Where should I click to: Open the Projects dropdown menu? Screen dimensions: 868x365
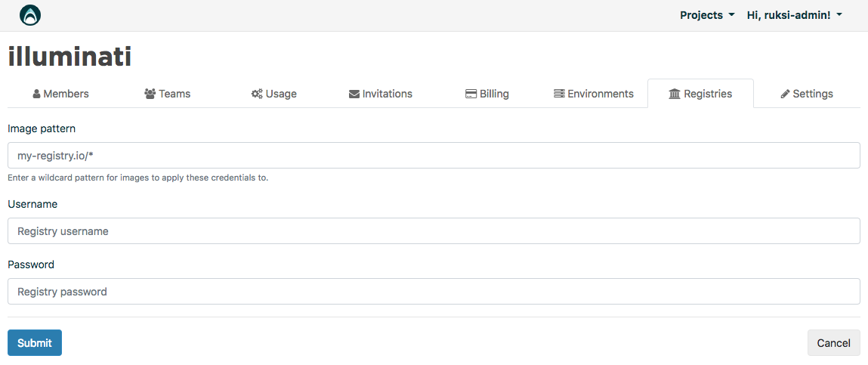pos(707,16)
